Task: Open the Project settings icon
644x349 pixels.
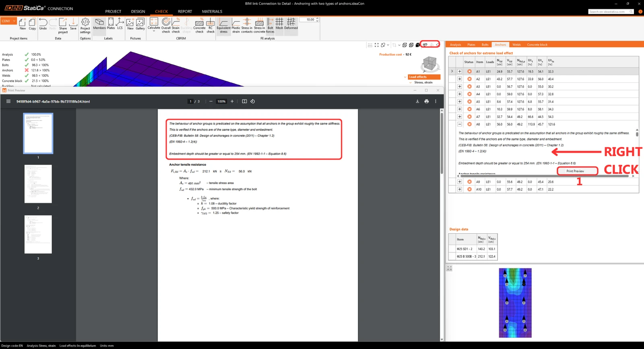Action: pyautogui.click(x=85, y=26)
